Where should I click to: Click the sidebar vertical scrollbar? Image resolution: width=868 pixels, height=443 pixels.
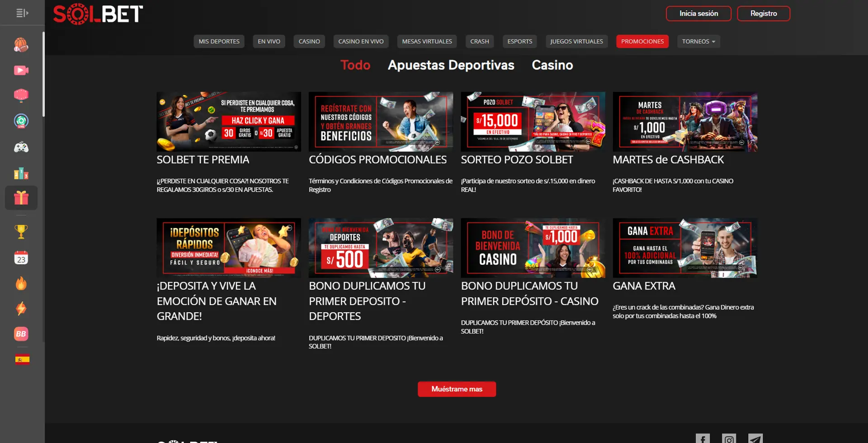point(43,74)
